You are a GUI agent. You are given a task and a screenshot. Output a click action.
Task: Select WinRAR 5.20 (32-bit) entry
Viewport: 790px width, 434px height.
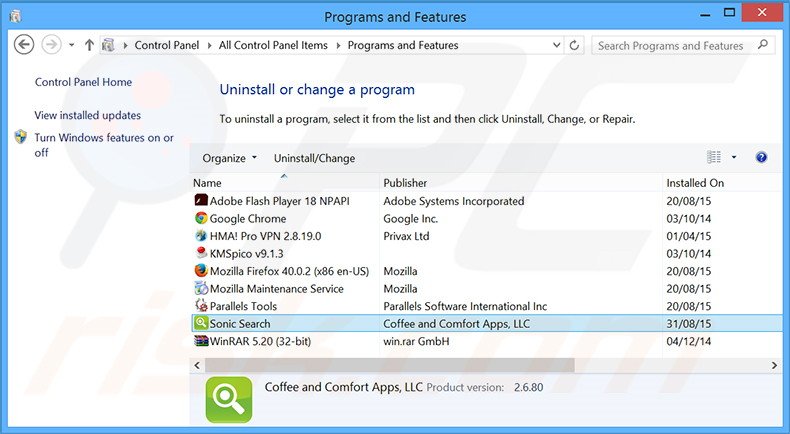coord(260,341)
